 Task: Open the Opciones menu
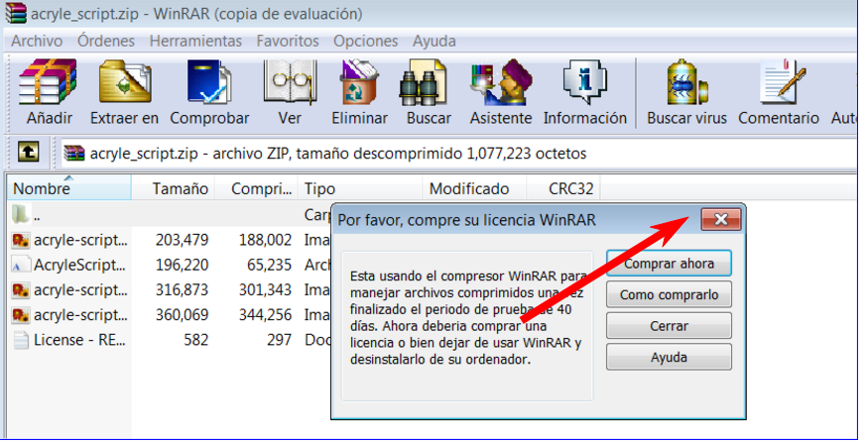[x=365, y=41]
